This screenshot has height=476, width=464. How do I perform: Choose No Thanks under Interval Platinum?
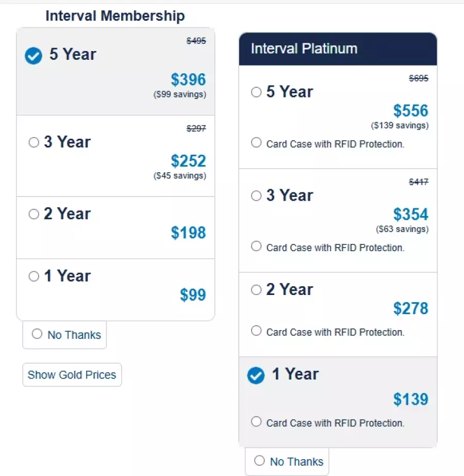259,461
